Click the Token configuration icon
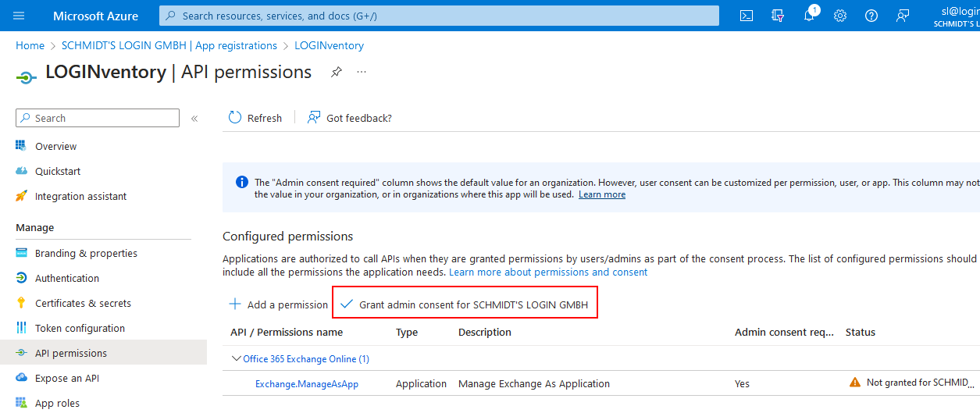 point(21,328)
